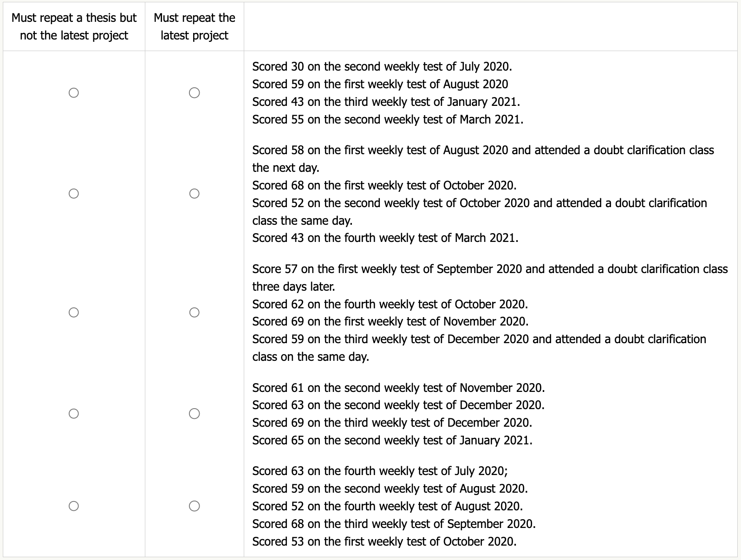Click 'Scored 62 on the fourth weekly test' line

tap(390, 304)
